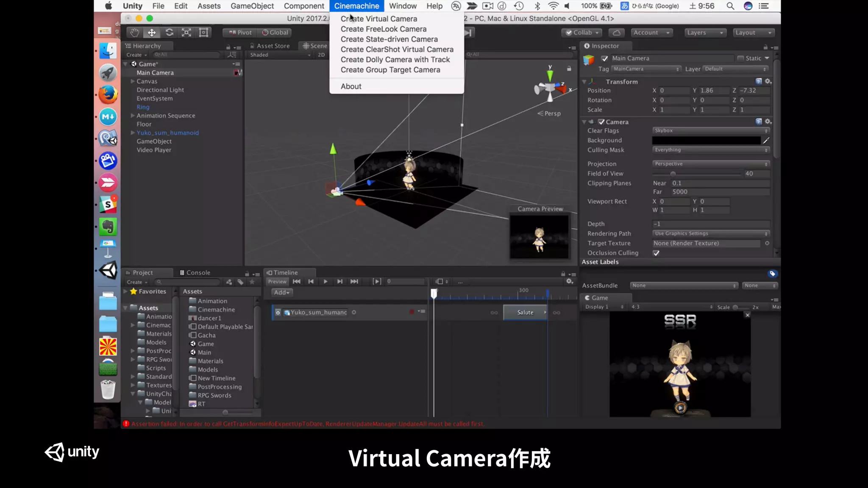The height and width of the screenshot is (488, 868).
Task: Open Transform component settings gear
Action: point(768,81)
